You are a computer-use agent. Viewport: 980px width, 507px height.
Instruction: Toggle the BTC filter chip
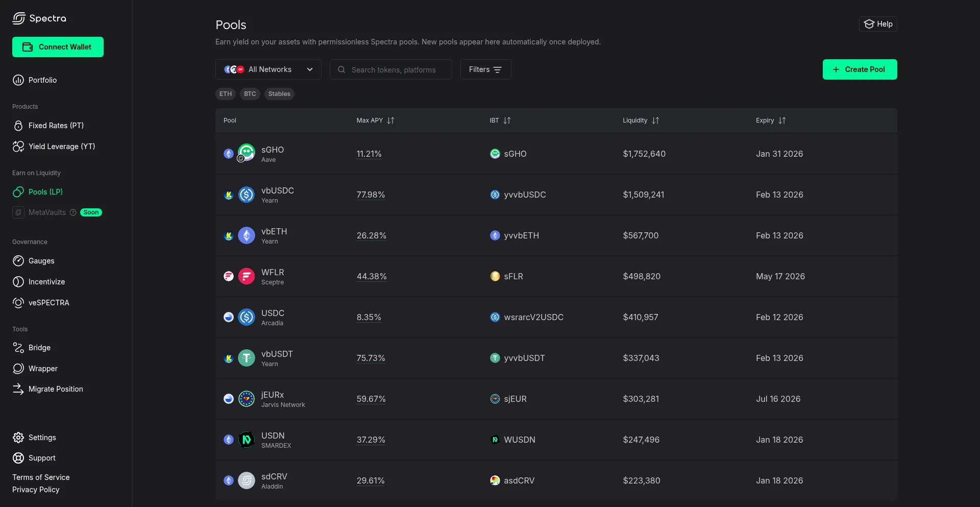pyautogui.click(x=250, y=94)
